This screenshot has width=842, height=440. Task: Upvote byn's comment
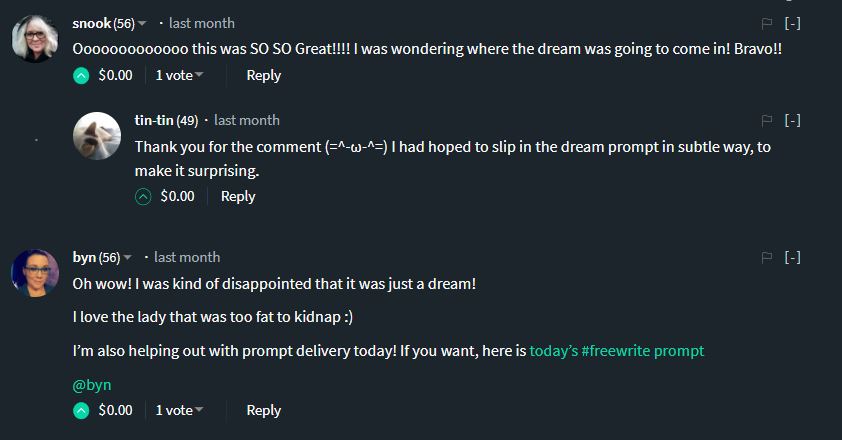point(81,410)
